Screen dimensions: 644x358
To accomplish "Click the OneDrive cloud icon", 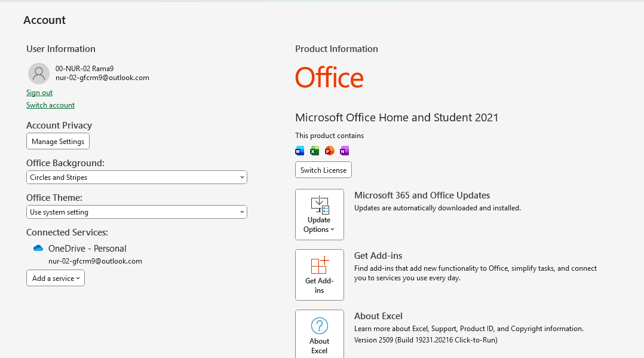I will tap(38, 248).
